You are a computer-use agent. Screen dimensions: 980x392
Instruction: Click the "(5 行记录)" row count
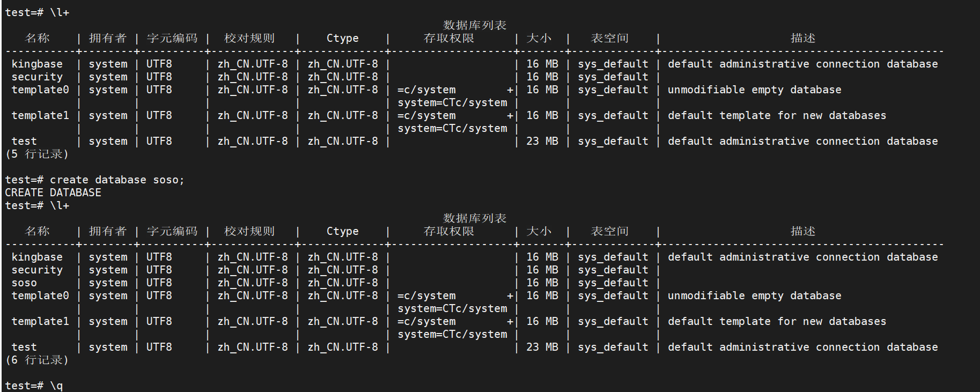coord(37,154)
